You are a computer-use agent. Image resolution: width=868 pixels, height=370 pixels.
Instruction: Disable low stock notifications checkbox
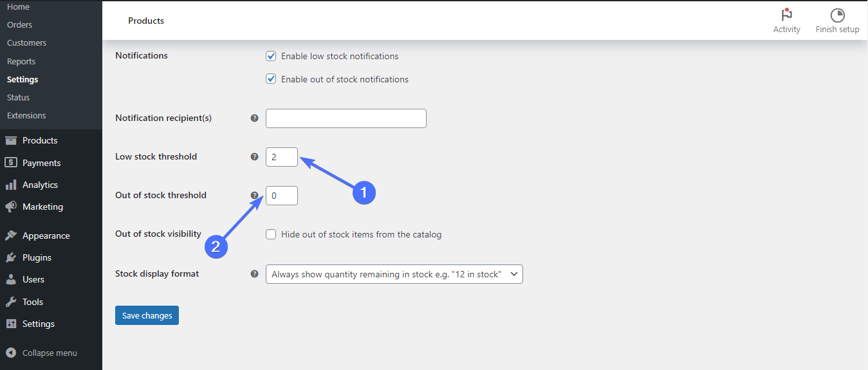pyautogui.click(x=271, y=56)
